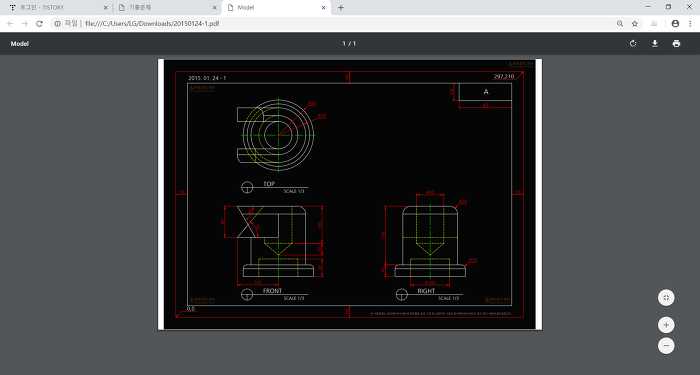Go forward to next page

coord(25,24)
